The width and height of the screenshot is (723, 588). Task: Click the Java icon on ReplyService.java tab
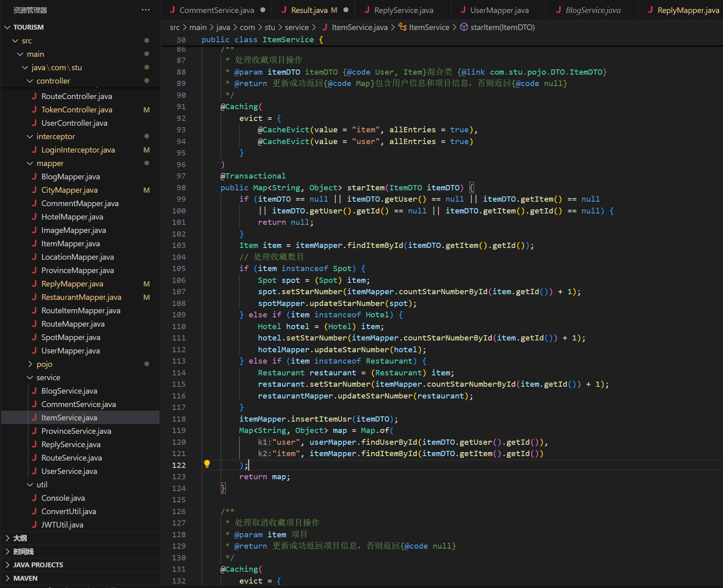click(367, 10)
